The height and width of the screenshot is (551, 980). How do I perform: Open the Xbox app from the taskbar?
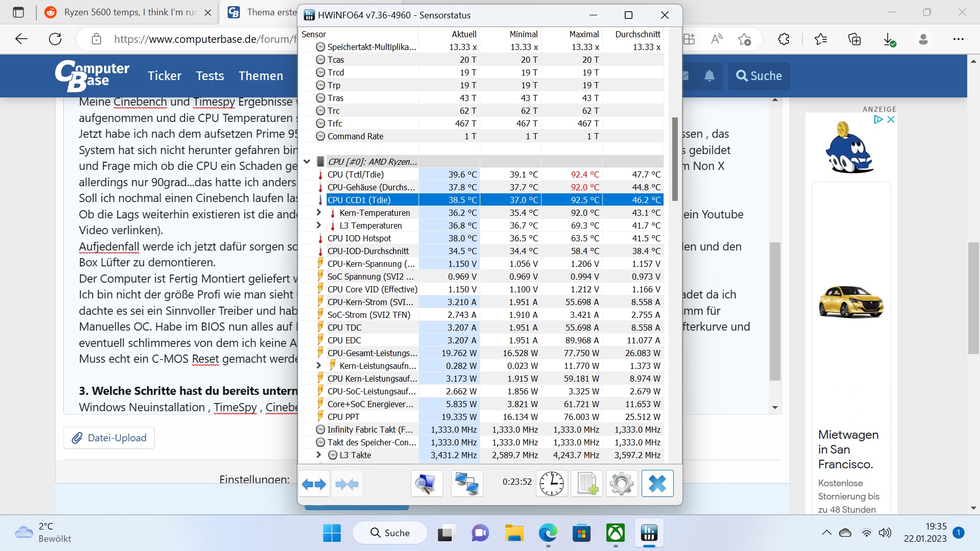pyautogui.click(x=615, y=533)
